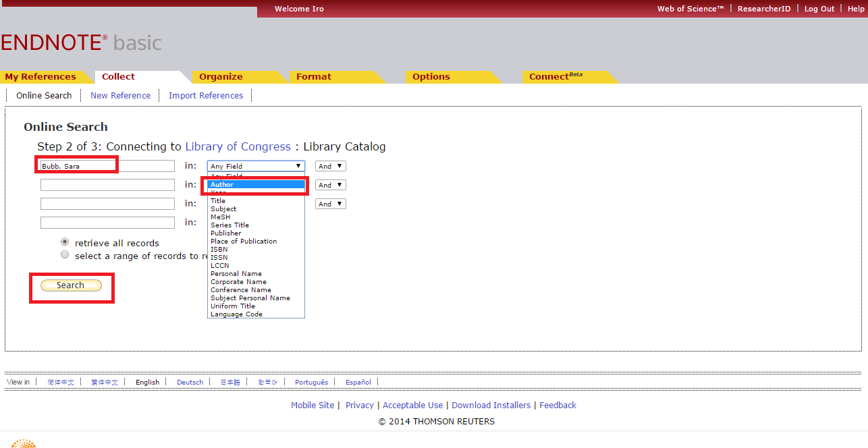Open the Organize tab
This screenshot has height=448, width=868.
(x=221, y=77)
